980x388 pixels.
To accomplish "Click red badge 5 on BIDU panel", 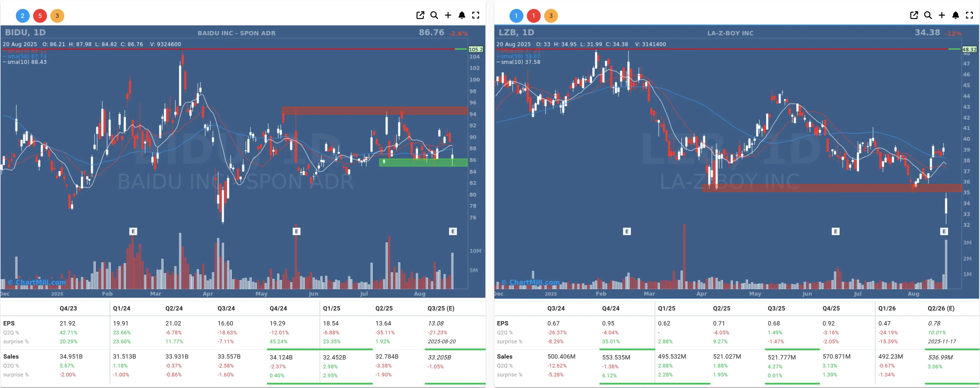I will (x=40, y=16).
